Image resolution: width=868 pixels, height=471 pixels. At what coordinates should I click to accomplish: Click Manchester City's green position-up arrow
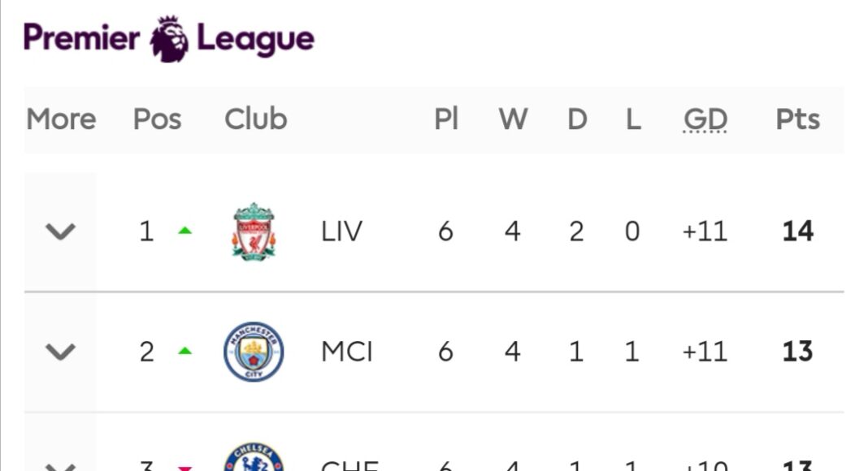coord(184,352)
